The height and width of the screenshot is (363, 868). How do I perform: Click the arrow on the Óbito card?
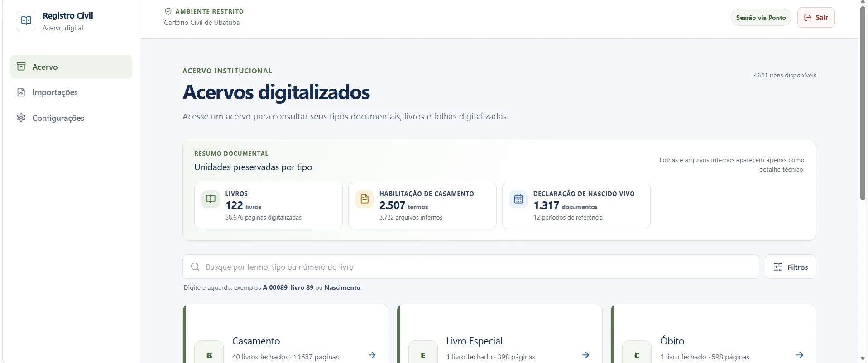pyautogui.click(x=800, y=355)
